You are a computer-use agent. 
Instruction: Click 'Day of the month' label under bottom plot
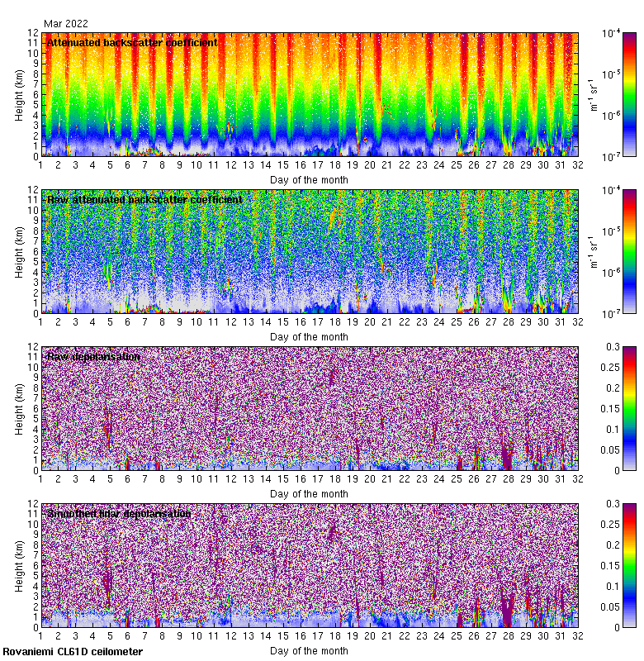[310, 650]
